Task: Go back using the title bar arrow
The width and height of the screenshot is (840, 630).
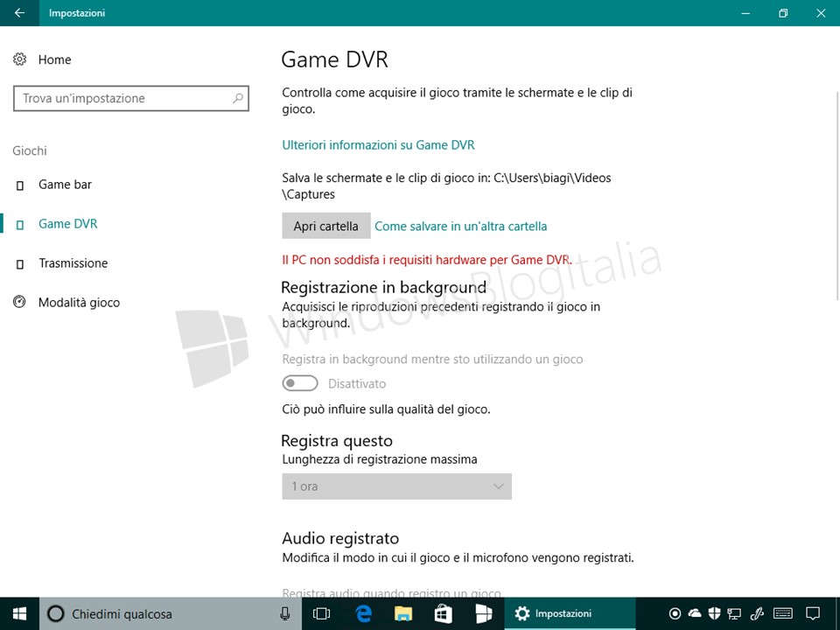Action: pos(19,13)
